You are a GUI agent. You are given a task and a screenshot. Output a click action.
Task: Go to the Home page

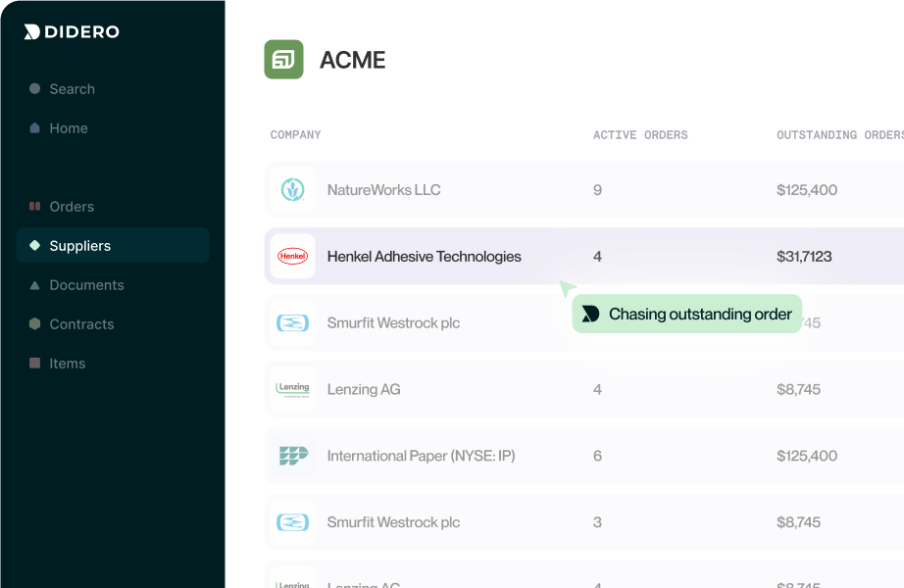tap(68, 128)
